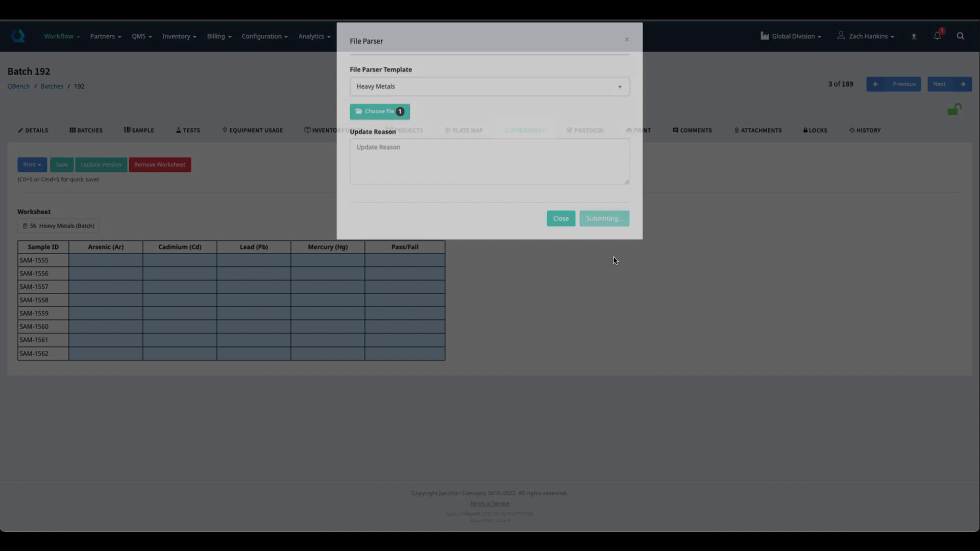Screen dimensions: 980x551
Task: Open the notifications bell icon
Action: tap(937, 36)
